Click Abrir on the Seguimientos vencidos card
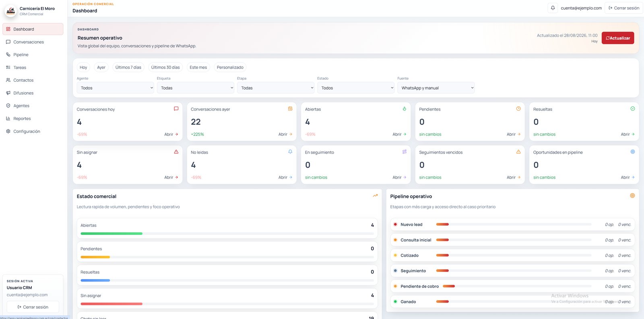Viewport: 644px width, 319px height. (x=514, y=177)
